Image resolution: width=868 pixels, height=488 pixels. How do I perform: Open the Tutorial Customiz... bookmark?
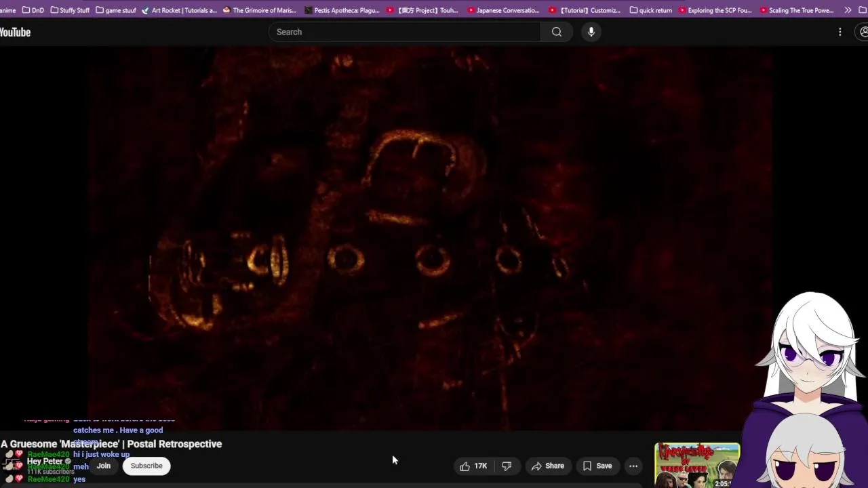pos(585,10)
